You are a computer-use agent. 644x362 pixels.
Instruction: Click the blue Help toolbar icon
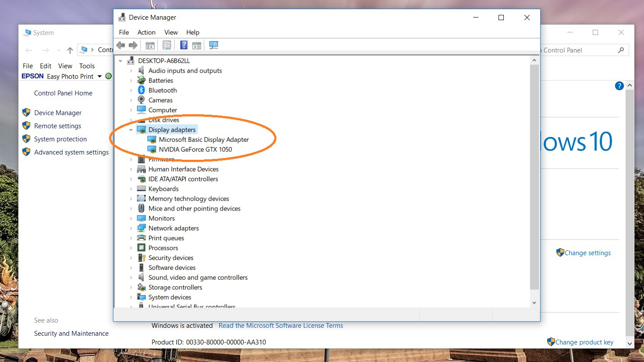[184, 45]
